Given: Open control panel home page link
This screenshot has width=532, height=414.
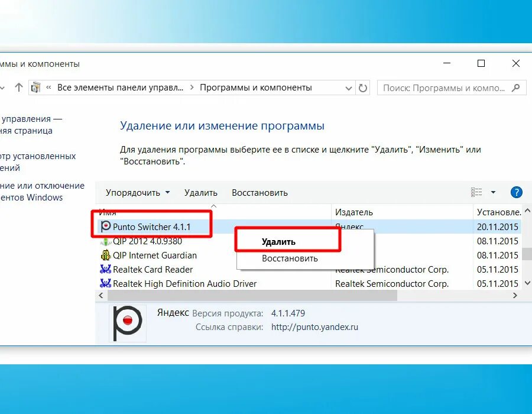Looking at the screenshot, I should pos(31,125).
